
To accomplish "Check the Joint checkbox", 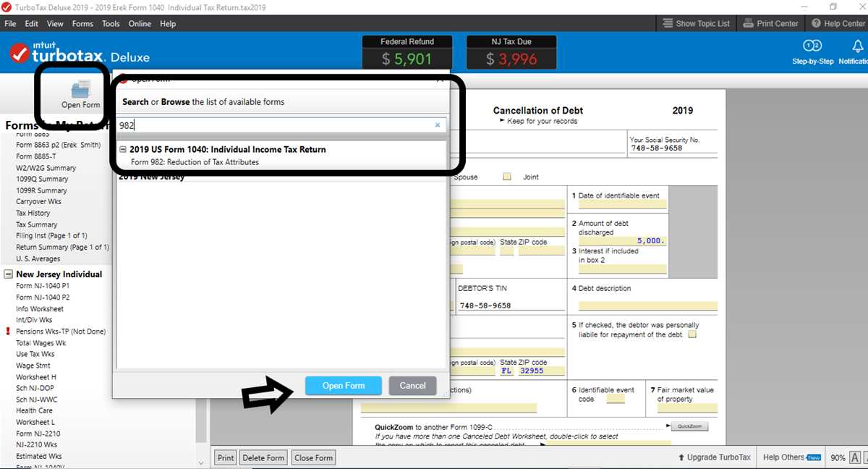I will (x=507, y=177).
